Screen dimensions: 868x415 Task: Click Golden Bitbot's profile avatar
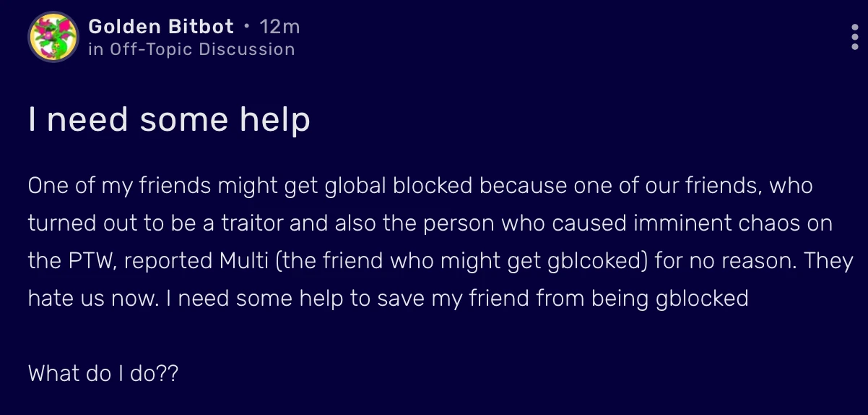pyautogui.click(x=53, y=37)
